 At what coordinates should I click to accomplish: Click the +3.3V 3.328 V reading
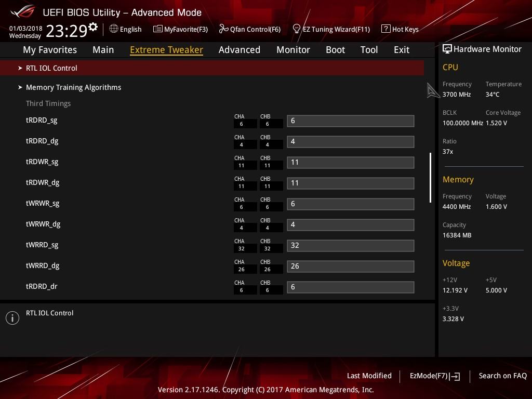click(x=453, y=319)
